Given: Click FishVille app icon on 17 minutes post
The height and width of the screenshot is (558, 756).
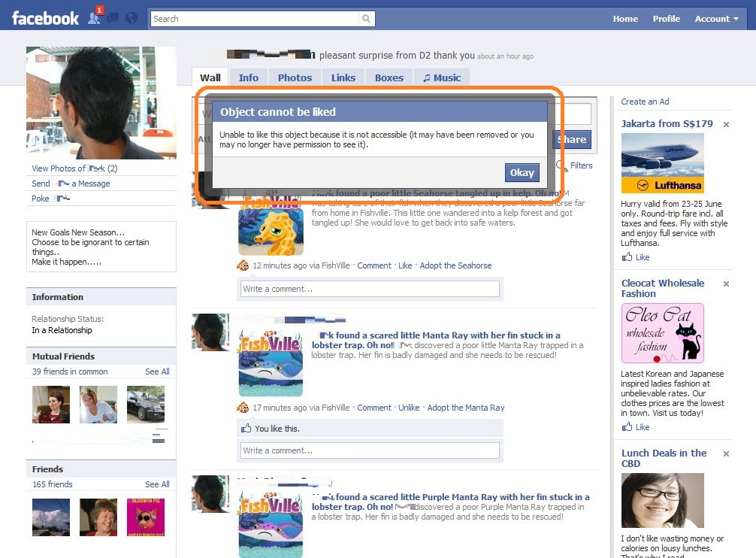Looking at the screenshot, I should coord(243,408).
